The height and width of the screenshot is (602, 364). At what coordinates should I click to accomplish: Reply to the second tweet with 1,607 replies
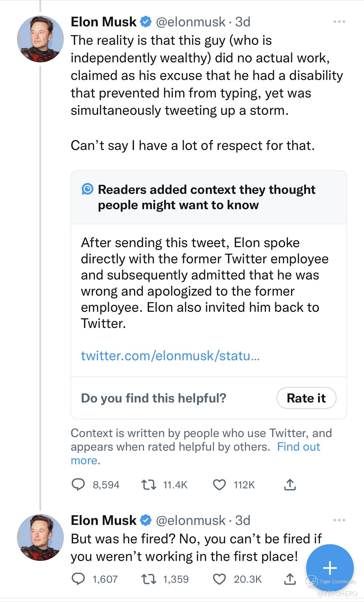[x=78, y=579]
